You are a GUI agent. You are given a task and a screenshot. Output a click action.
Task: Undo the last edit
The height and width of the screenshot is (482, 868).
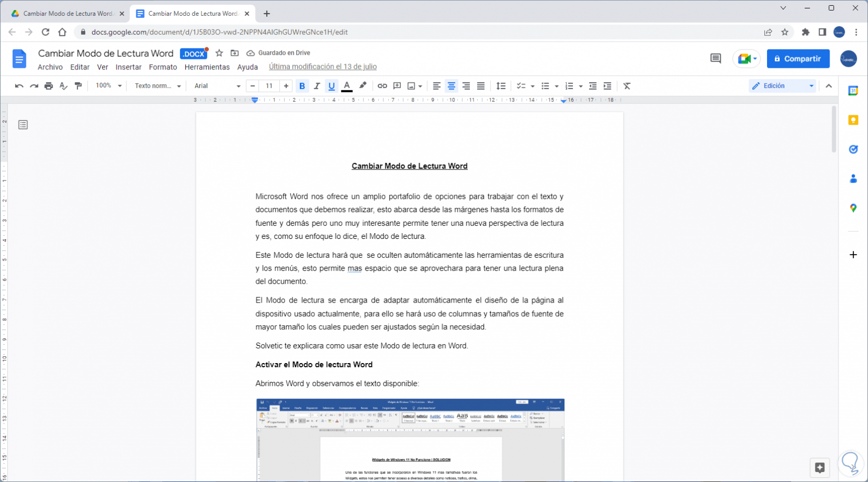tap(19, 86)
